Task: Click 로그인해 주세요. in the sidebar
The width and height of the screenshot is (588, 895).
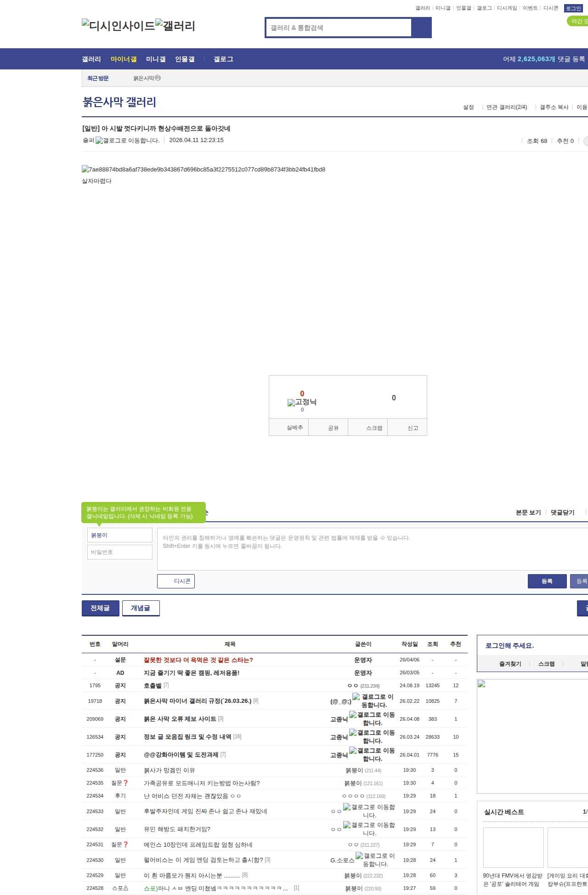Action: click(510, 645)
